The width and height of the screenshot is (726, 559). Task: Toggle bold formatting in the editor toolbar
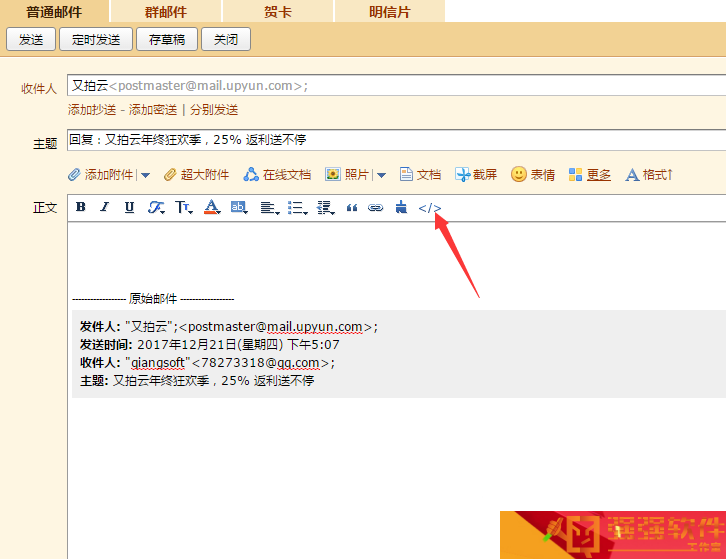point(81,208)
